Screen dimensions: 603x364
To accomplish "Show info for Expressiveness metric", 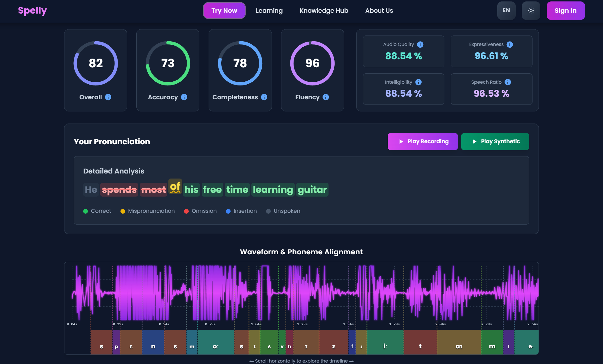I will pos(510,44).
